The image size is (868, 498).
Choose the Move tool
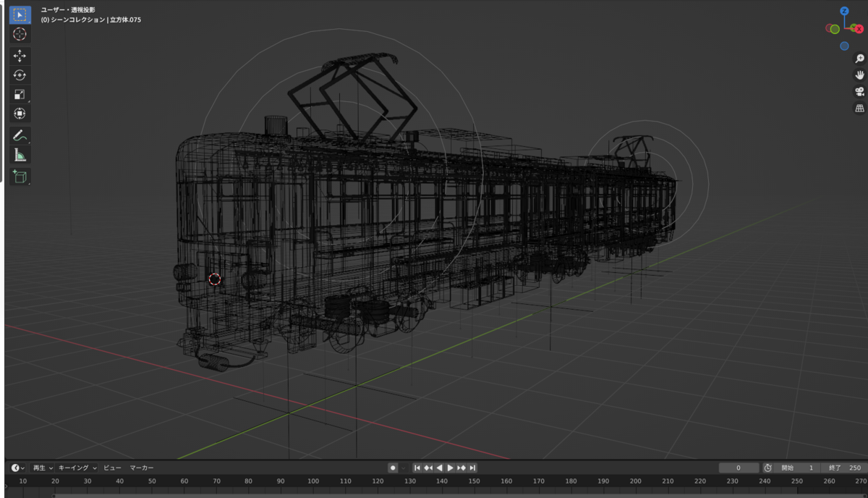(20, 56)
